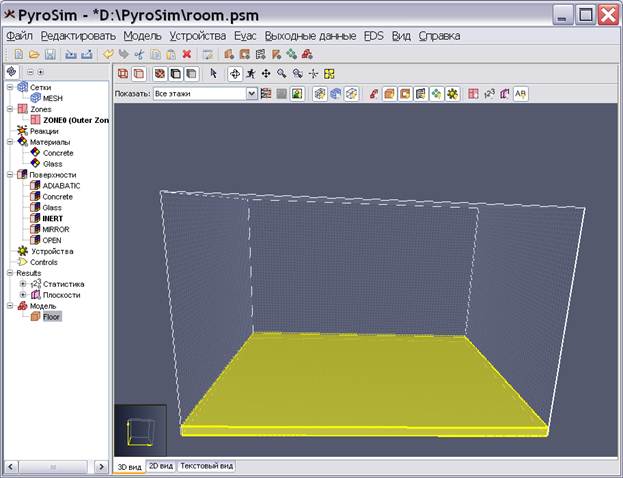Toggle the obstructions orange filter icon
Image resolution: width=623 pixels, height=478 pixels.
pyautogui.click(x=389, y=94)
